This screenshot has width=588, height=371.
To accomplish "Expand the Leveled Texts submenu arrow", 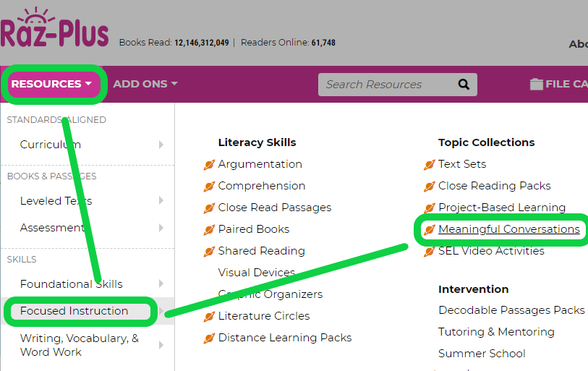I will tap(161, 201).
